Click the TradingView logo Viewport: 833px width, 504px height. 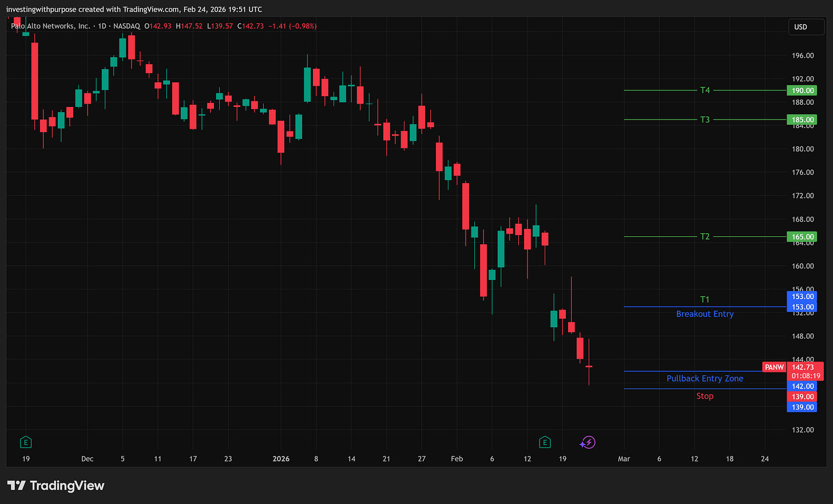point(56,486)
